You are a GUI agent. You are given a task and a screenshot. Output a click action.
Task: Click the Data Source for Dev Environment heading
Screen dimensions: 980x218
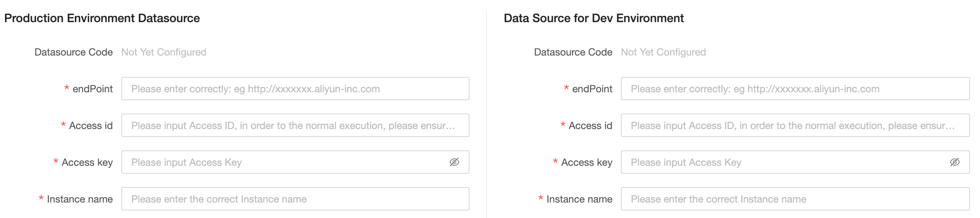coord(594,18)
